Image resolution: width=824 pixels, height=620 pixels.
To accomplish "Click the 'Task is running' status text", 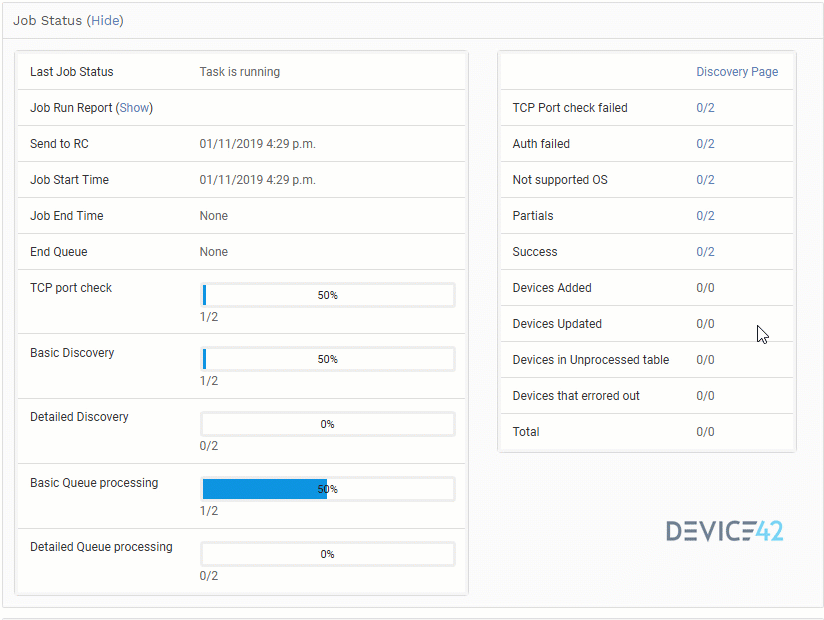I will pos(240,72).
